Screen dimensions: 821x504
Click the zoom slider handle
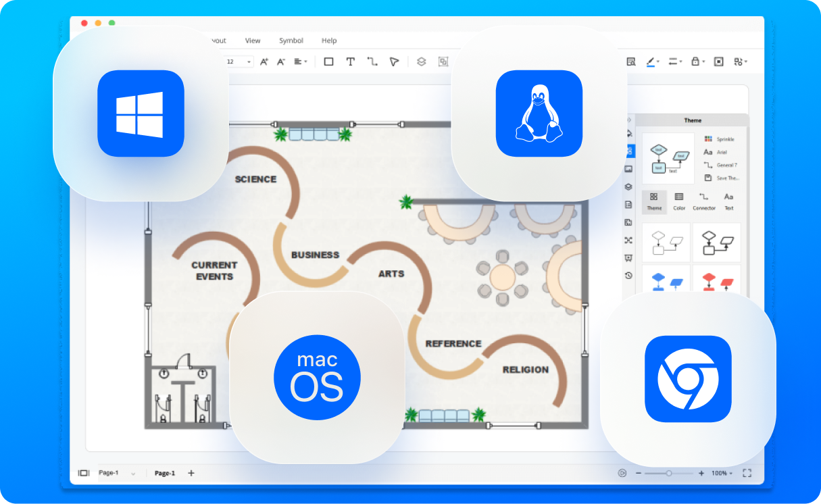pos(669,473)
